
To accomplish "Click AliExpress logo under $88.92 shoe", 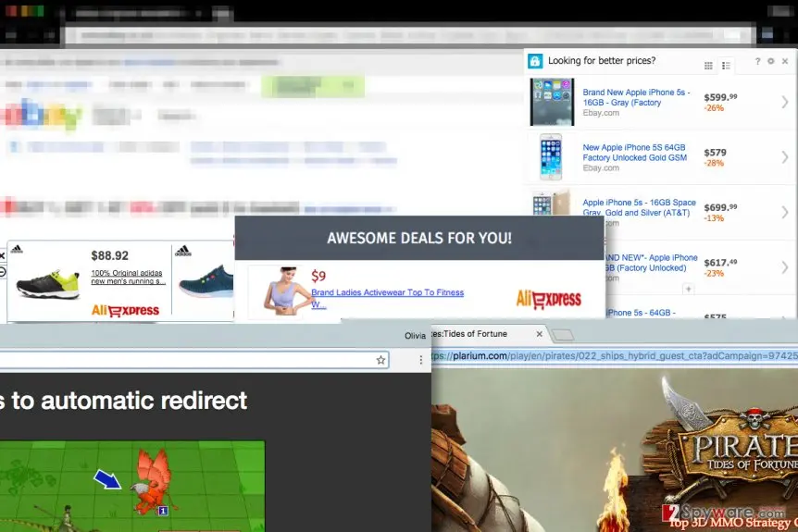I will pyautogui.click(x=125, y=310).
